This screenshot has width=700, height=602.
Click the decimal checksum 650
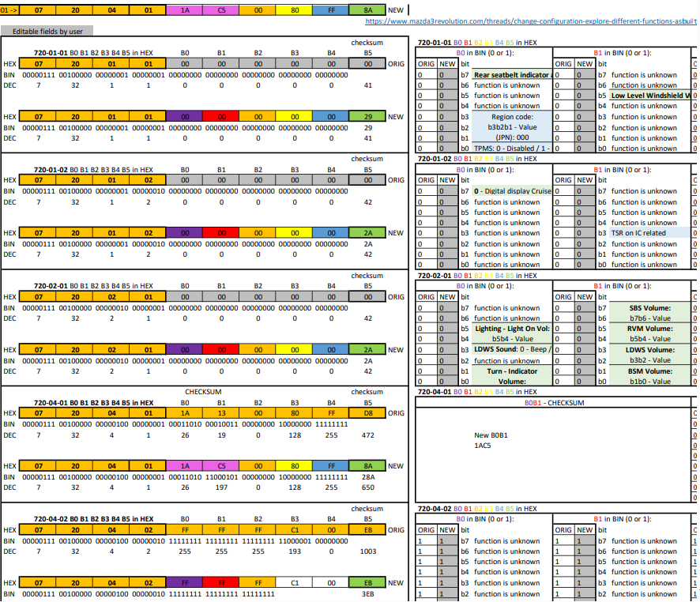(x=367, y=487)
